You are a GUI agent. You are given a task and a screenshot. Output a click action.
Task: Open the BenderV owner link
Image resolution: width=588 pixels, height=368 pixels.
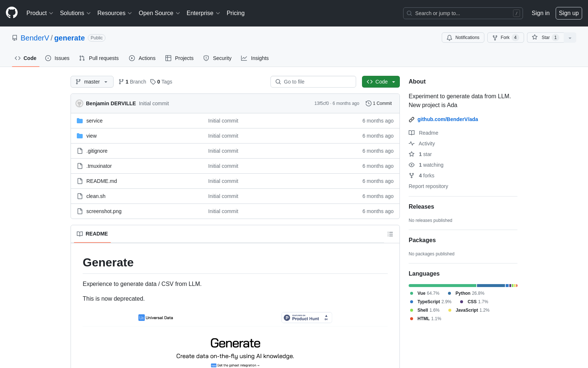(35, 38)
